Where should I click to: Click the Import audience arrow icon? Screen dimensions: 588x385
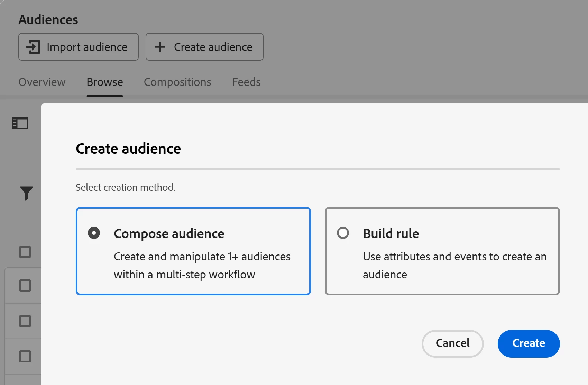pos(33,47)
